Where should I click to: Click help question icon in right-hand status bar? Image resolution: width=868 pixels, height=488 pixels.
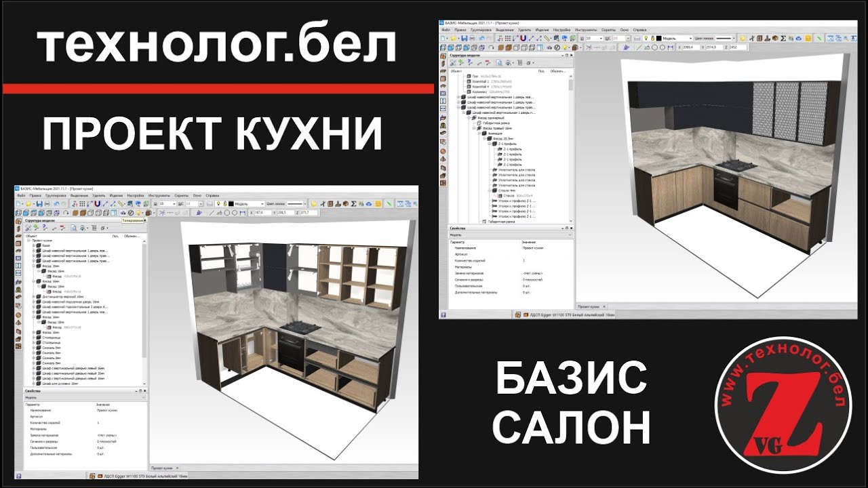tap(443, 314)
